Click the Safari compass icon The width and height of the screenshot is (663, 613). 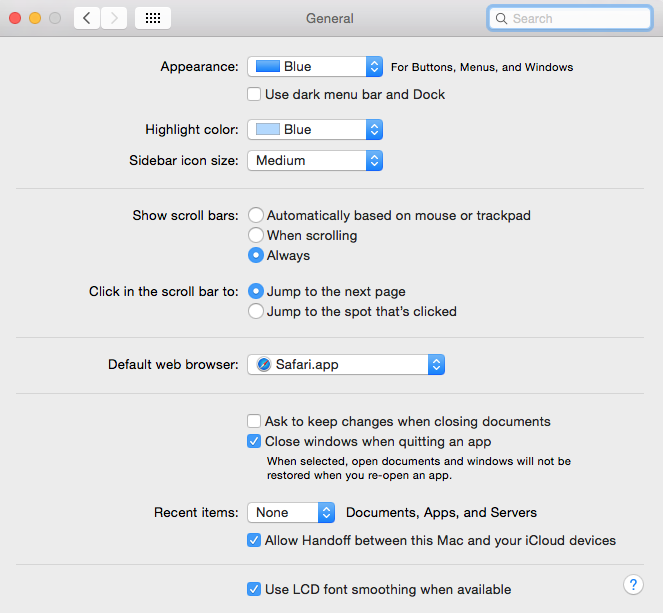pos(264,364)
